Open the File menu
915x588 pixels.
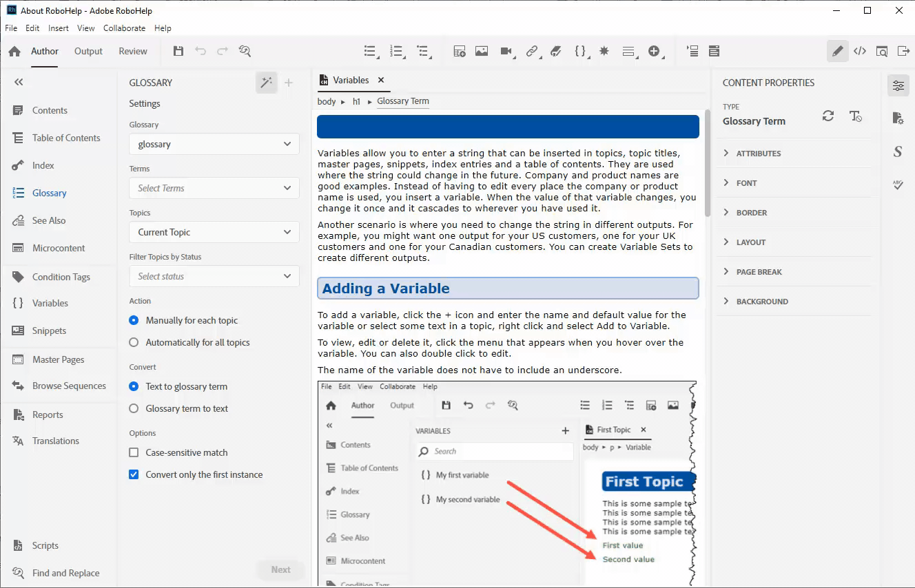tap(11, 28)
